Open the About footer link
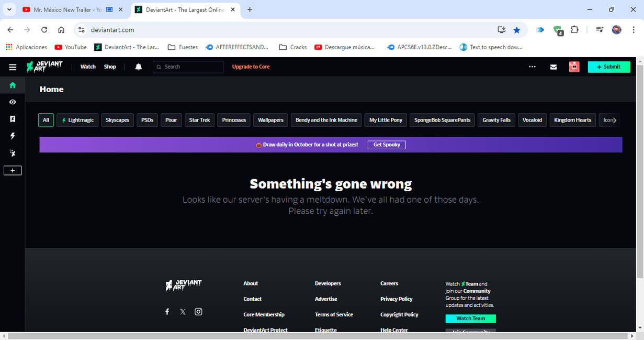Image resolution: width=644 pixels, height=340 pixels. [x=251, y=283]
